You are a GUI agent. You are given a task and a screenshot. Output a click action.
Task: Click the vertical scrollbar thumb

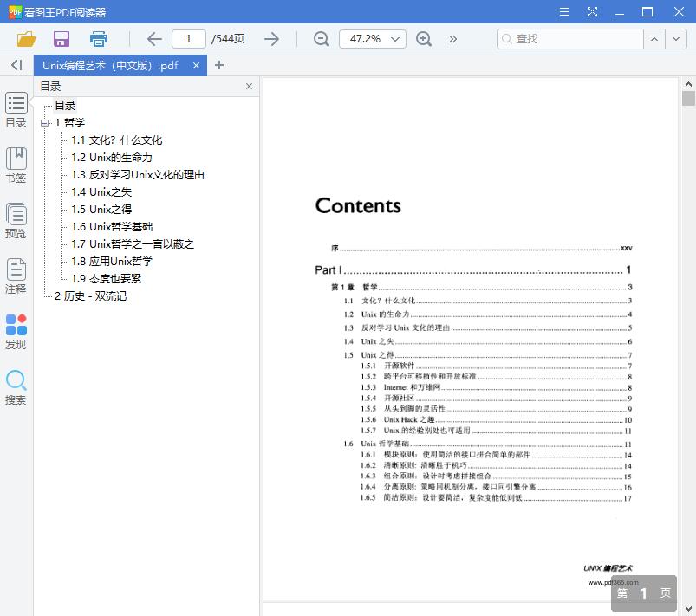point(688,98)
